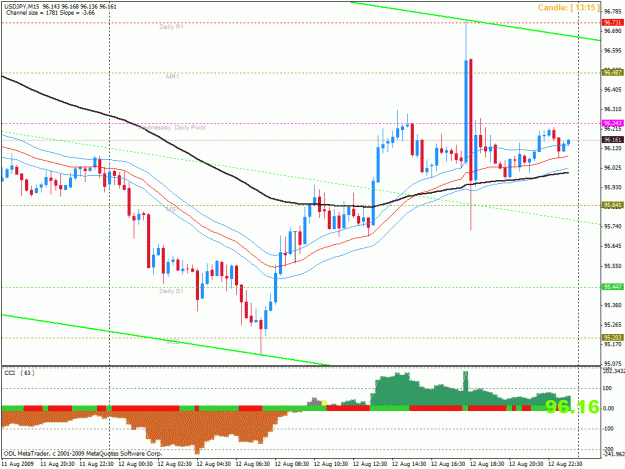Image resolution: width=625 pixels, height=469 pixels.
Task: Click the CCI scale value -341.962
Action: pos(613,453)
